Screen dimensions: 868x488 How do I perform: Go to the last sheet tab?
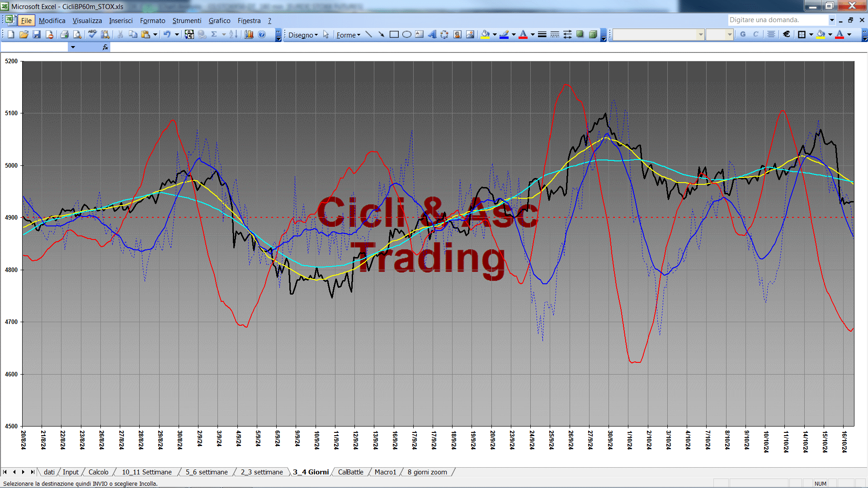tap(33, 472)
